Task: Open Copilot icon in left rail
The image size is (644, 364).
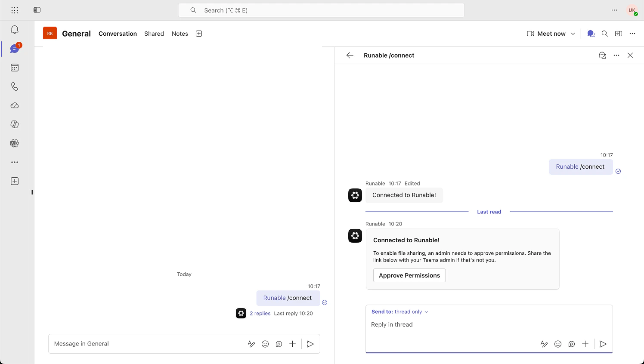Action: pyautogui.click(x=15, y=124)
